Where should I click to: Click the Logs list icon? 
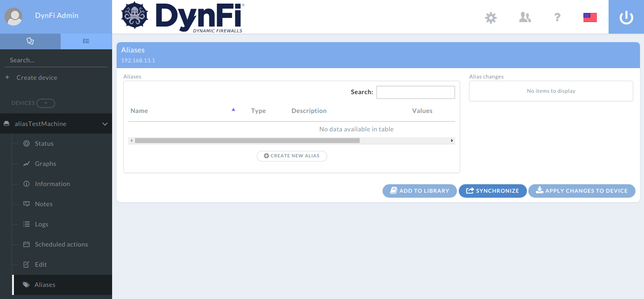[26, 224]
